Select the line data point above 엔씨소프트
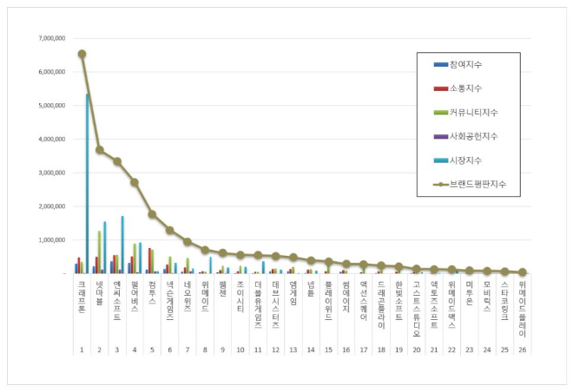 coord(117,161)
